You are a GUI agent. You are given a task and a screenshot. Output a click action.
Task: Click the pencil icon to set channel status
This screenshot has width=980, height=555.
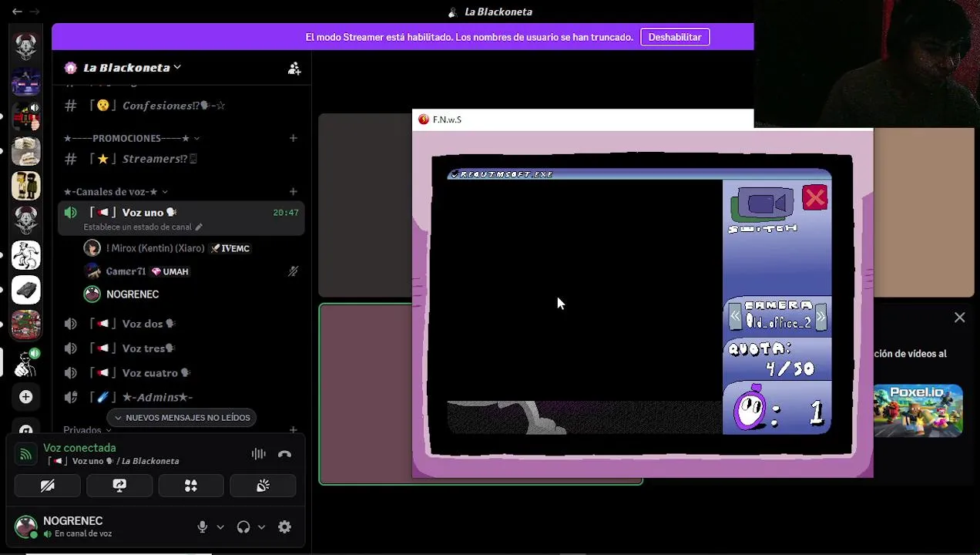point(199,227)
